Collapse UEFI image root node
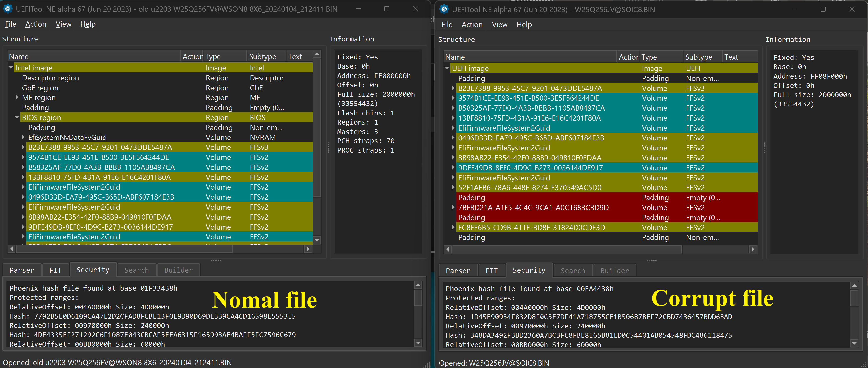 point(447,68)
